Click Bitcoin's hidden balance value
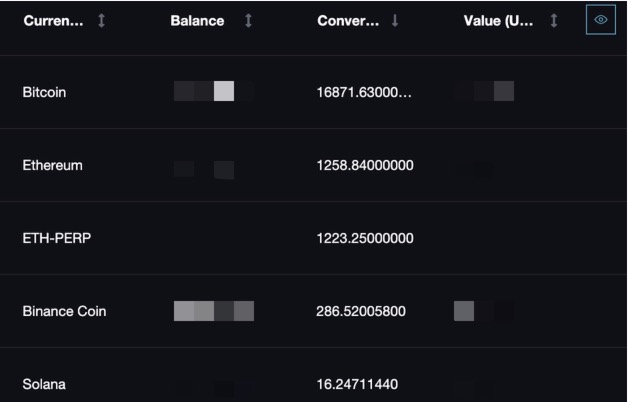Viewport: 628px width, 402px height. click(212, 92)
